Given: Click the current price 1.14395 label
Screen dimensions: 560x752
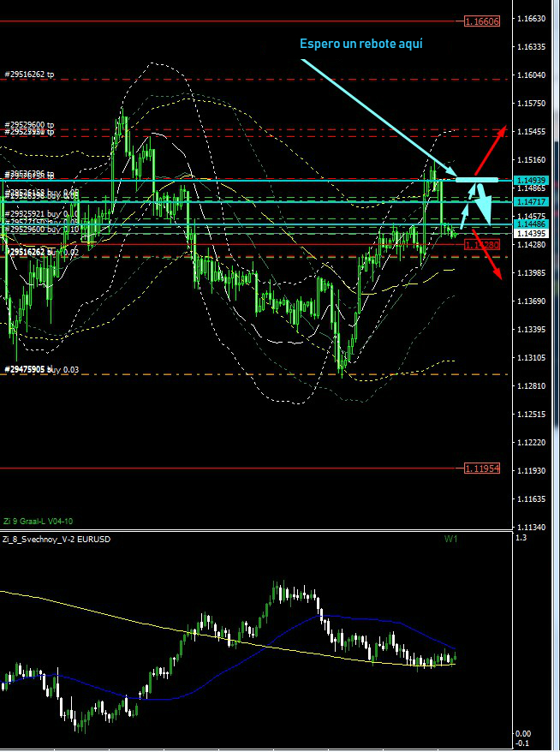Looking at the screenshot, I should [529, 233].
